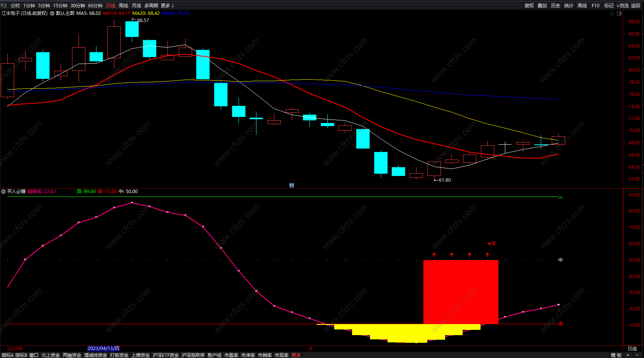644x358 pixels.
Task: Click the 返回 back button
Action: [636, 5]
